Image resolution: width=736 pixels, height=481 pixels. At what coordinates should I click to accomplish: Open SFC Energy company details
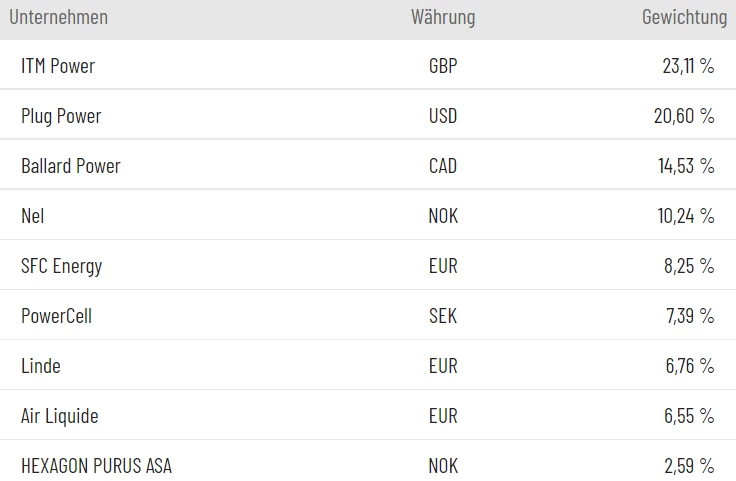pos(61,266)
